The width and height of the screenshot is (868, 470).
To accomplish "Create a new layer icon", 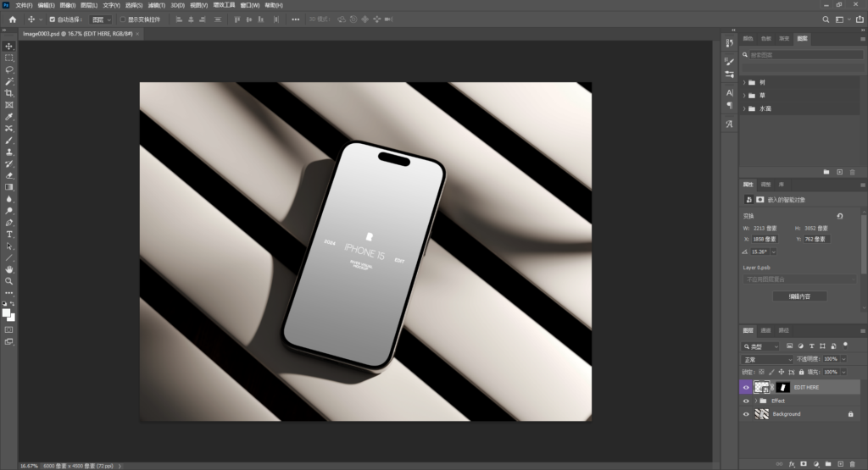I will 840,464.
